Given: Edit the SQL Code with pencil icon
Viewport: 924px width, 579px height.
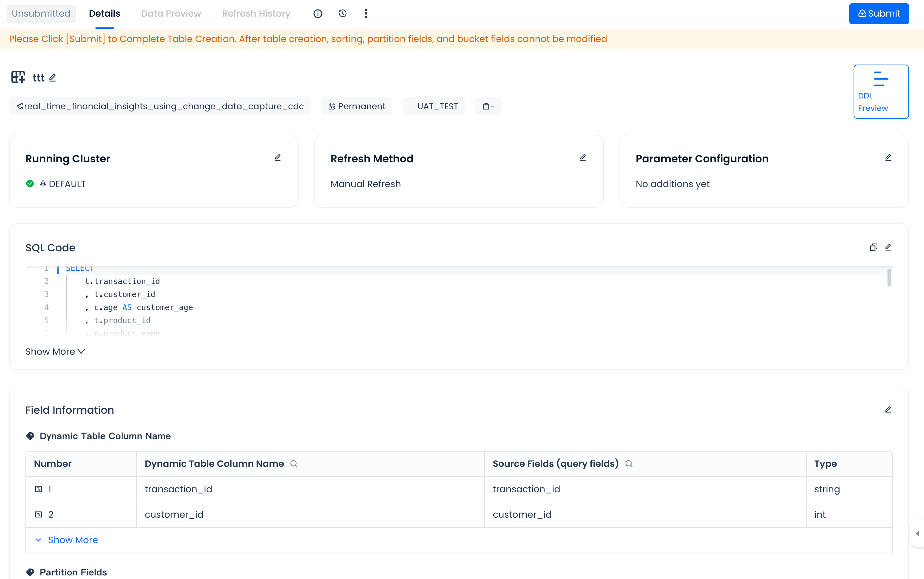Looking at the screenshot, I should tap(887, 247).
